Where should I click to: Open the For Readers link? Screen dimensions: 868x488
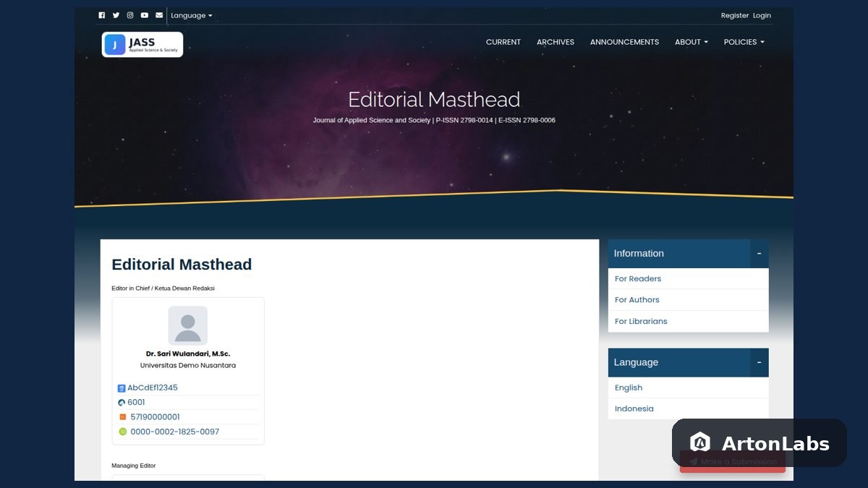638,279
